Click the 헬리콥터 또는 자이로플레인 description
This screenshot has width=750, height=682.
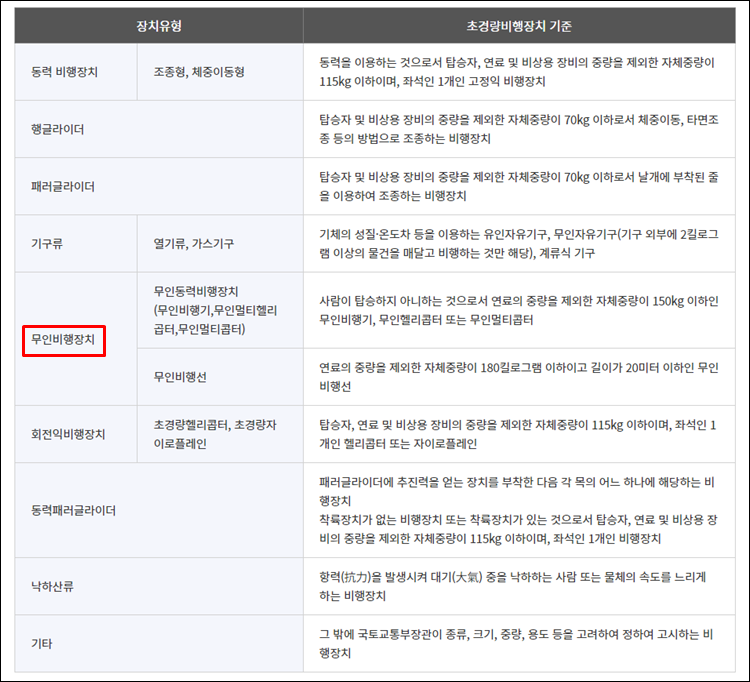click(x=518, y=434)
